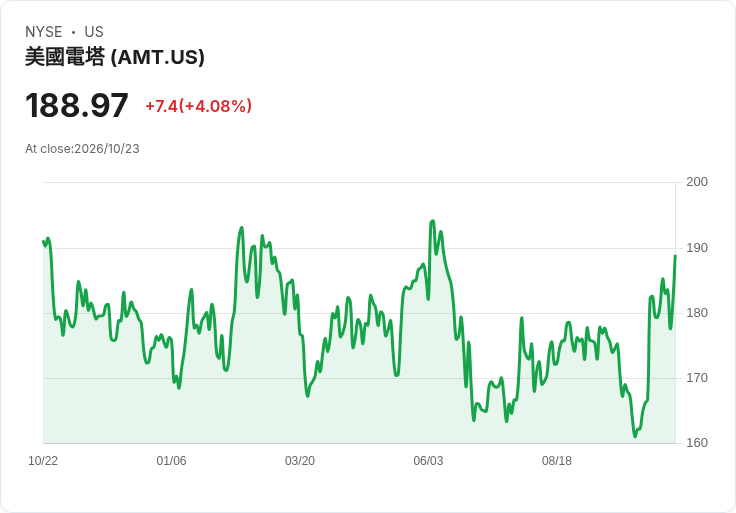This screenshot has width=736, height=513.
Task: Click the NYSE exchange label
Action: [x=44, y=32]
